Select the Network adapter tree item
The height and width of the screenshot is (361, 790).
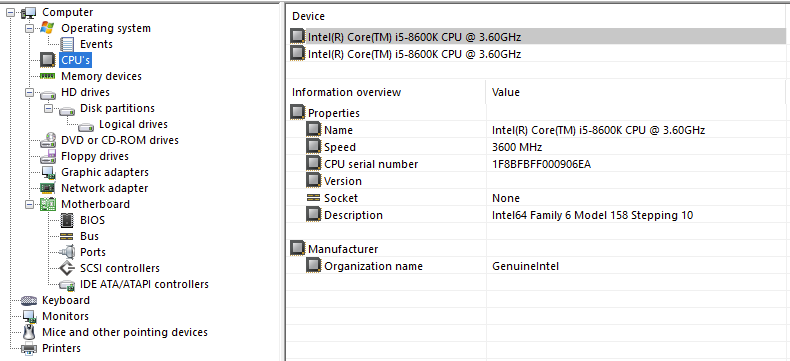point(104,188)
